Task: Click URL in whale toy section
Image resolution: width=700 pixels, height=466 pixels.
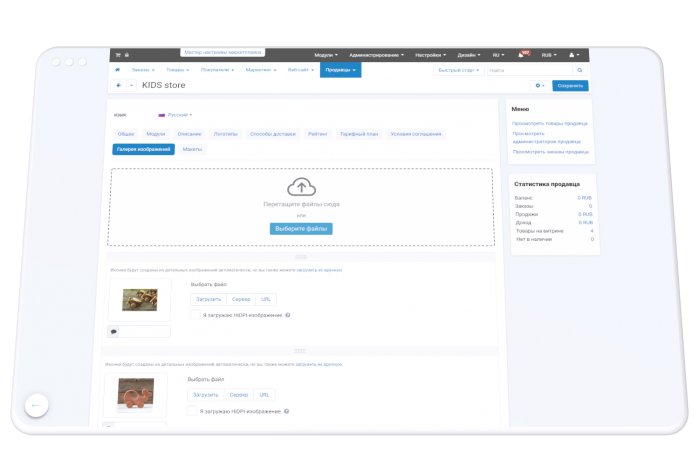Action: pyautogui.click(x=264, y=395)
